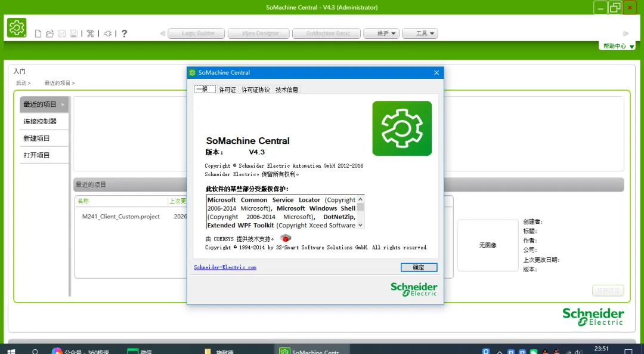This screenshot has height=354, width=644.
Task: Select 连接控制器 in the sidebar
Action: [44, 121]
